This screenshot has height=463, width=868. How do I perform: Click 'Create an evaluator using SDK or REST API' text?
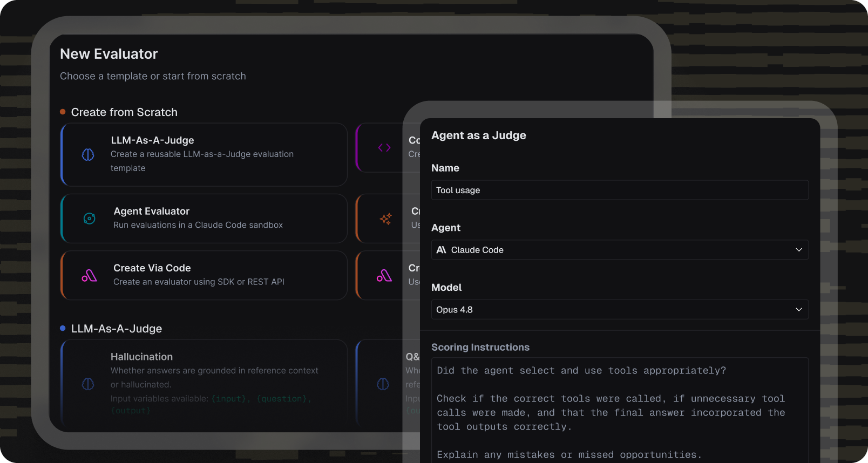(x=199, y=282)
